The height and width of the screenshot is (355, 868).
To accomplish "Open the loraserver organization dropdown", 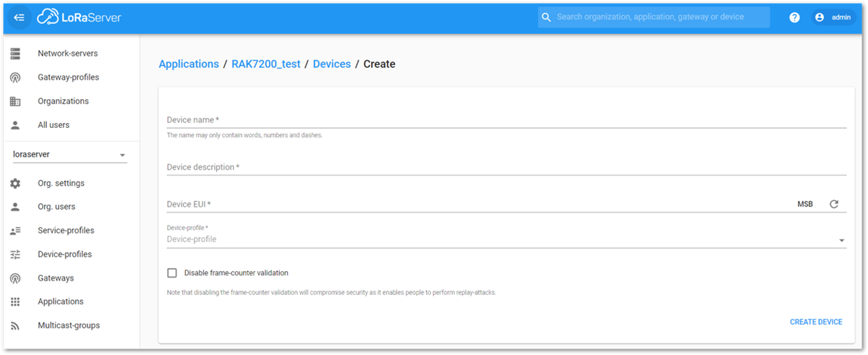I will (x=69, y=155).
